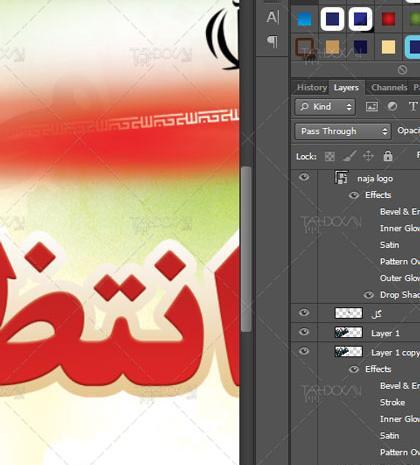Click Drop Shadow effect label

[x=400, y=295]
